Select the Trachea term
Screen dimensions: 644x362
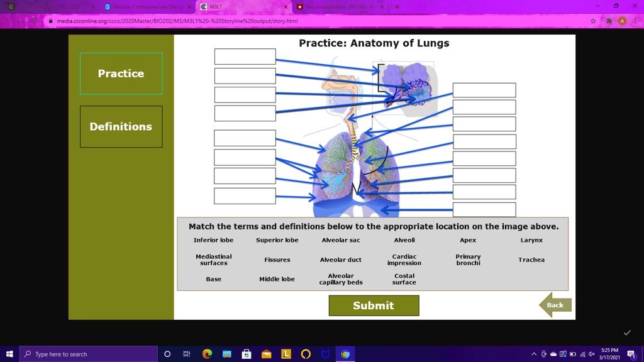point(531,260)
